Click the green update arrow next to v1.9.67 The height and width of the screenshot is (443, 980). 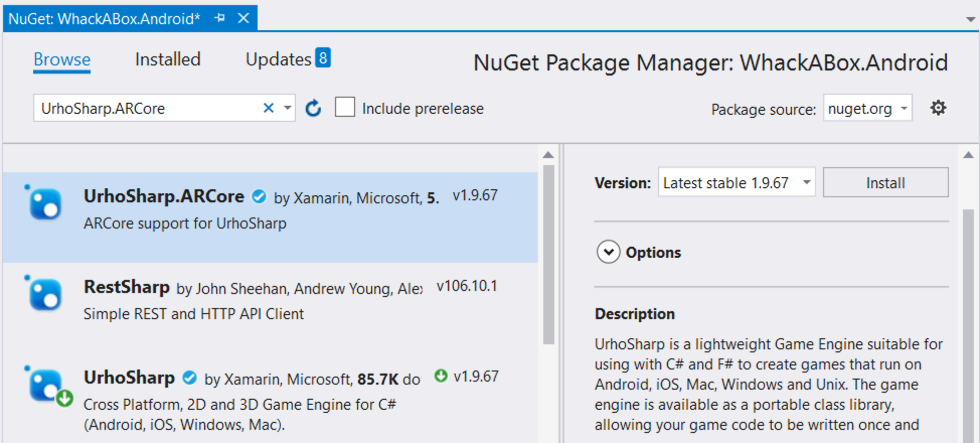pyautogui.click(x=441, y=376)
